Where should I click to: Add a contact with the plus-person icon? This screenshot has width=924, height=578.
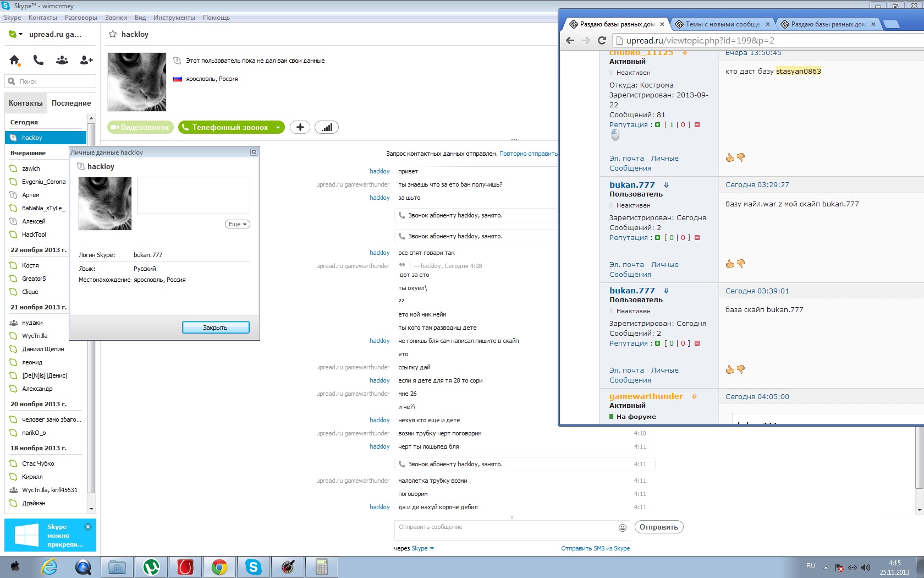(x=86, y=60)
